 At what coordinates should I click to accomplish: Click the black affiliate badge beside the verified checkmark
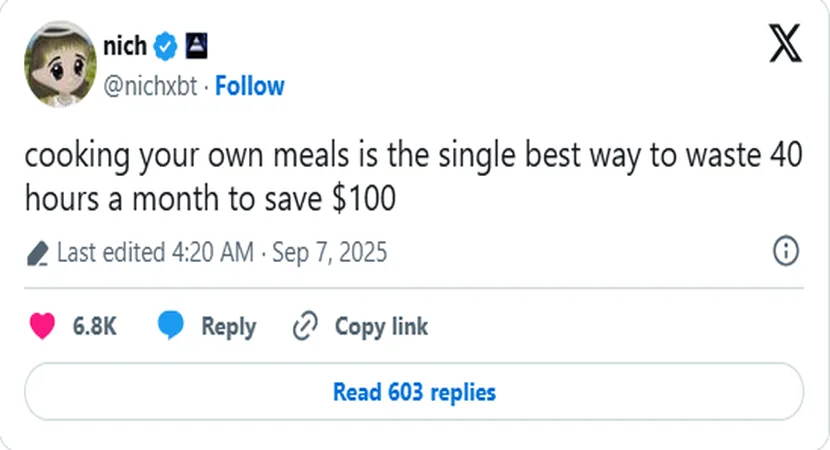[x=195, y=45]
